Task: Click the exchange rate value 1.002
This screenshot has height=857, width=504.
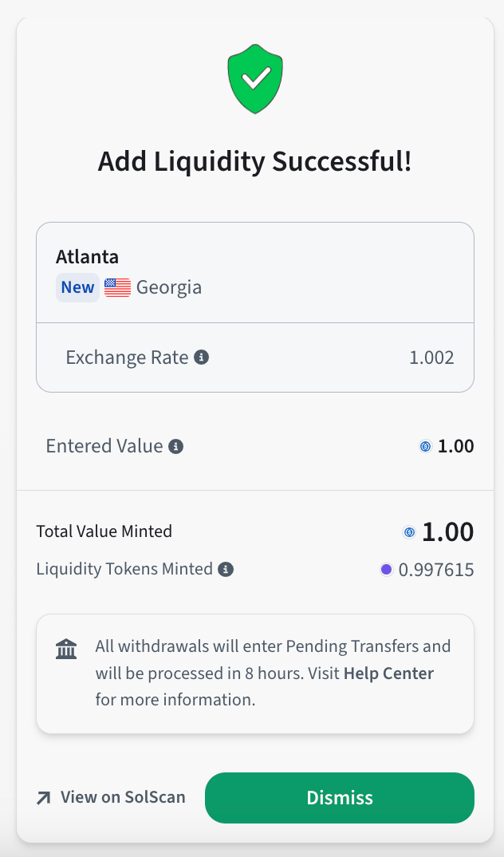Action: [x=431, y=357]
